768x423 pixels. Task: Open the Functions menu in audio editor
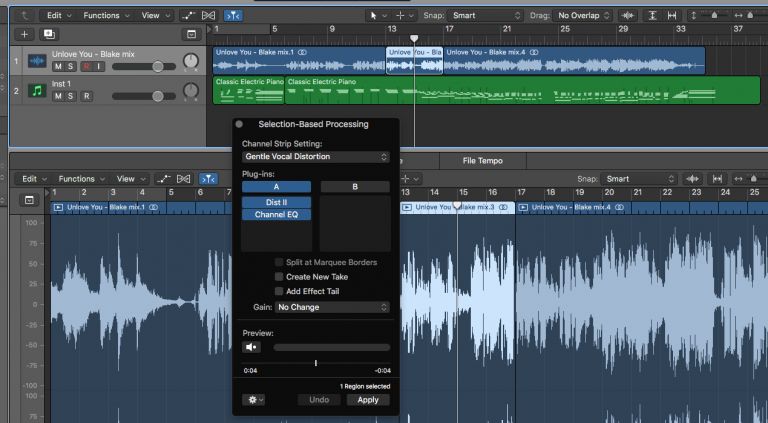81,179
